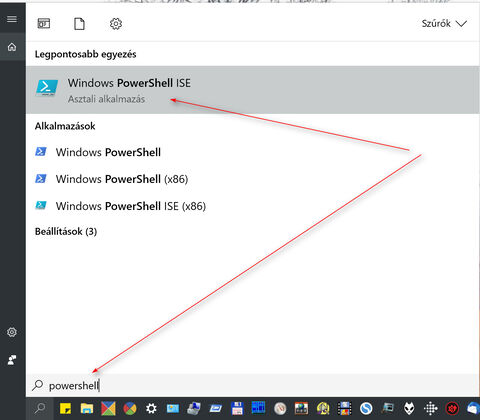Screen dimensions: 480x420
Task: Open the blue grid panel taskbar icon
Action: (258, 407)
